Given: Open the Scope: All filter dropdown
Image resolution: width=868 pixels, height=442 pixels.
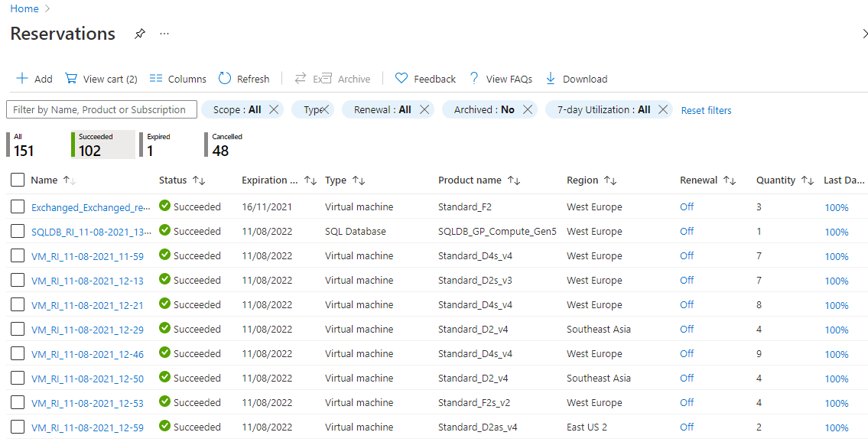Looking at the screenshot, I should tap(237, 109).
